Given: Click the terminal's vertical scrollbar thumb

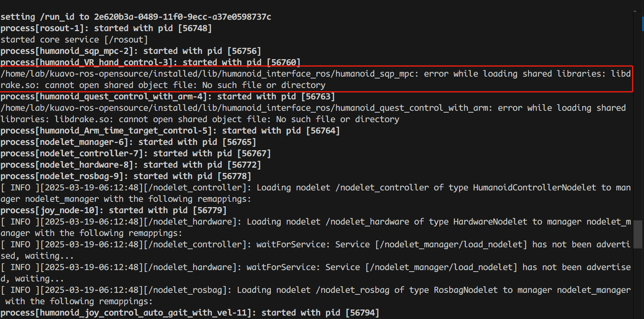Looking at the screenshot, I should 638,234.
